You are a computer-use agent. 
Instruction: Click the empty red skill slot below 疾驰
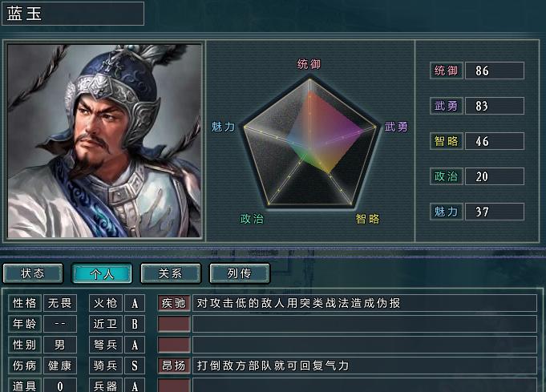tap(174, 324)
